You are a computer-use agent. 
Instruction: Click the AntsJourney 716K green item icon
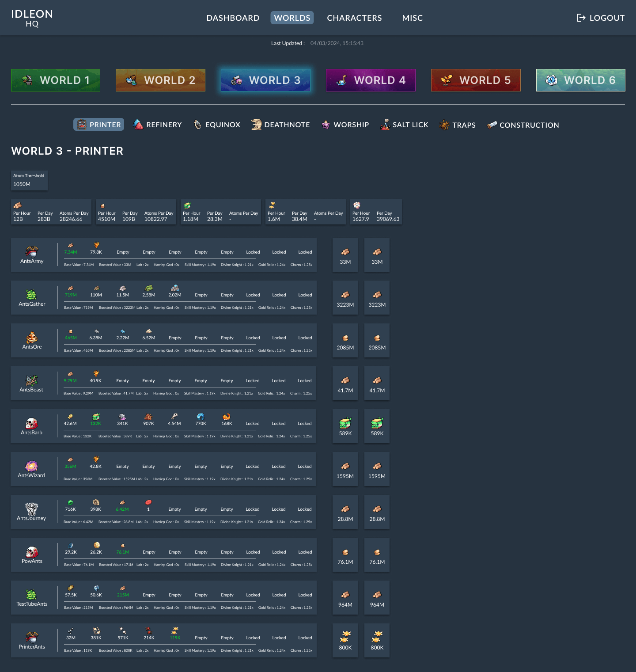pyautogui.click(x=70, y=502)
